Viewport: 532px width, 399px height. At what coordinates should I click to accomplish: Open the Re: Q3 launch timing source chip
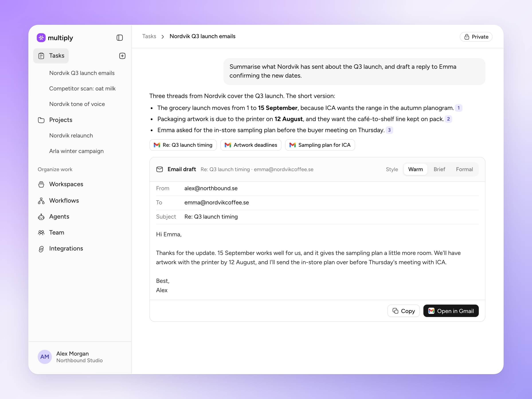pyautogui.click(x=183, y=145)
